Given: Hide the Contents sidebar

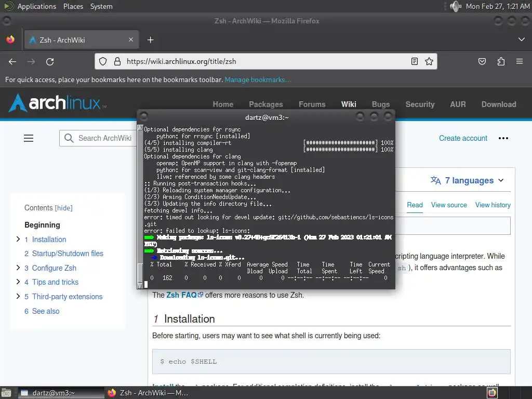Looking at the screenshot, I should (x=64, y=208).
